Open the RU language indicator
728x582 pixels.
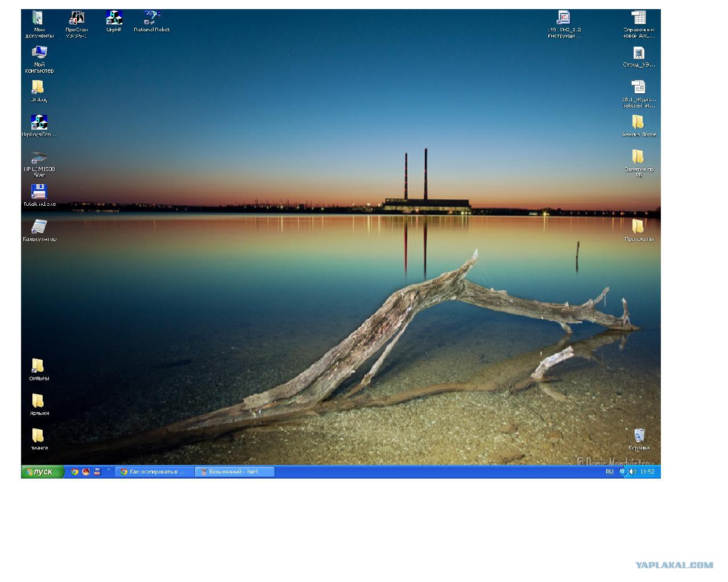tap(609, 472)
